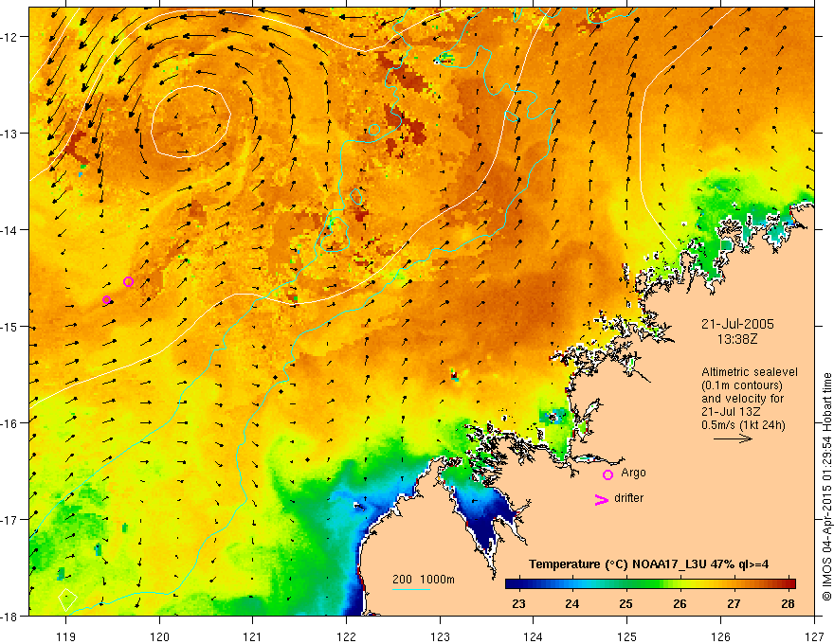Click the longitude axis label 123
This screenshot has width=834, height=644.
point(440,636)
